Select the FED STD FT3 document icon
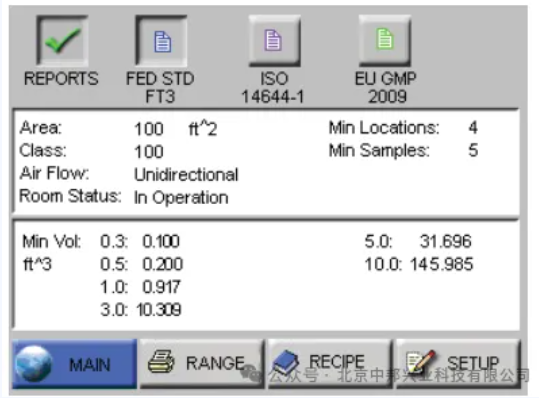 tap(162, 41)
